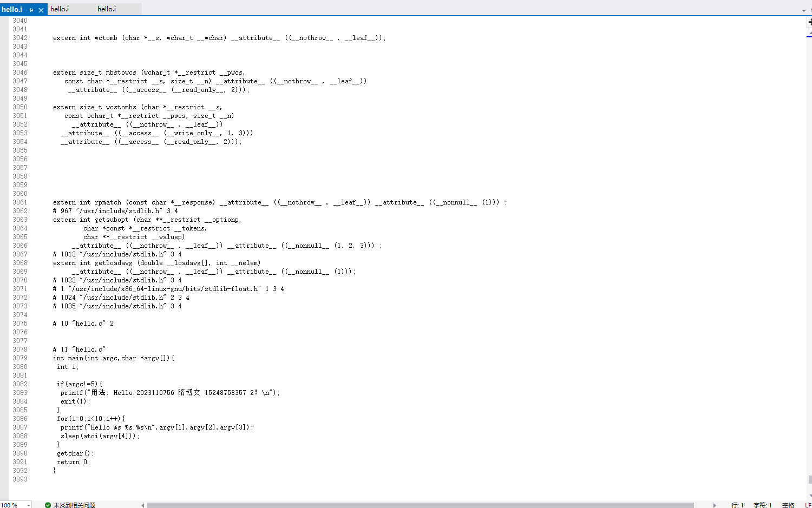Open the 100 % zoom level dropdown
The width and height of the screenshot is (812, 508).
coord(28,505)
